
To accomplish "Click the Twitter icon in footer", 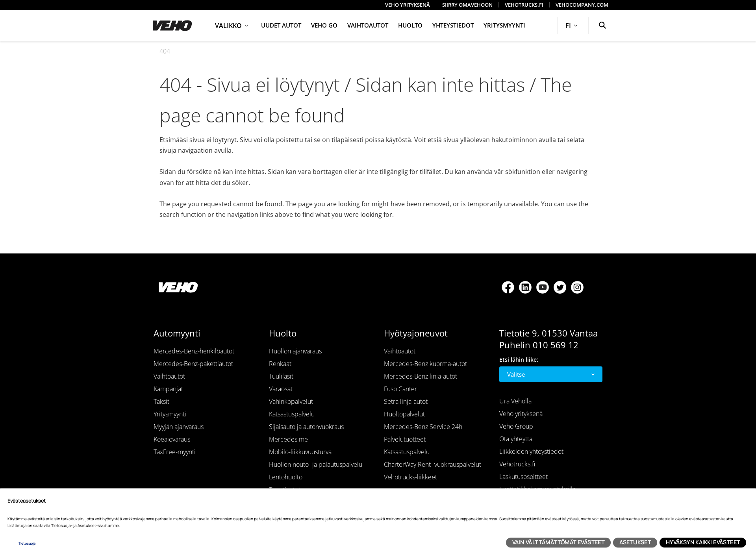I will click(560, 287).
